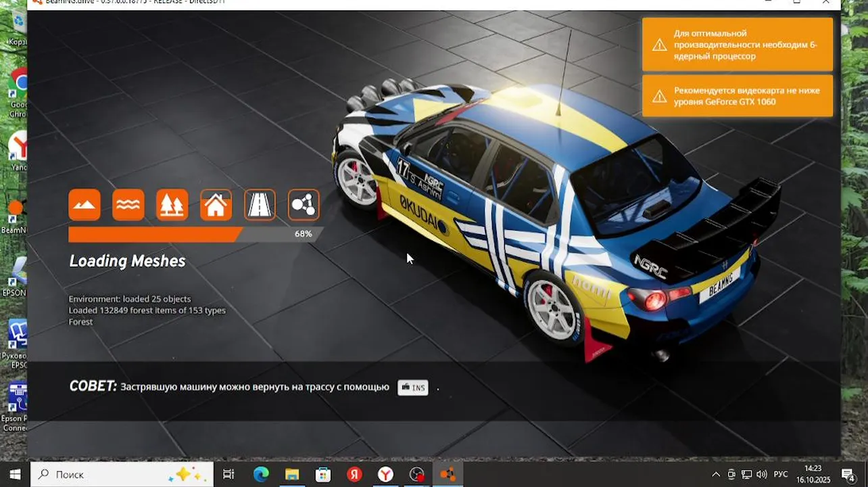The image size is (868, 487).
Task: Click the forest trees loading icon
Action: (172, 205)
